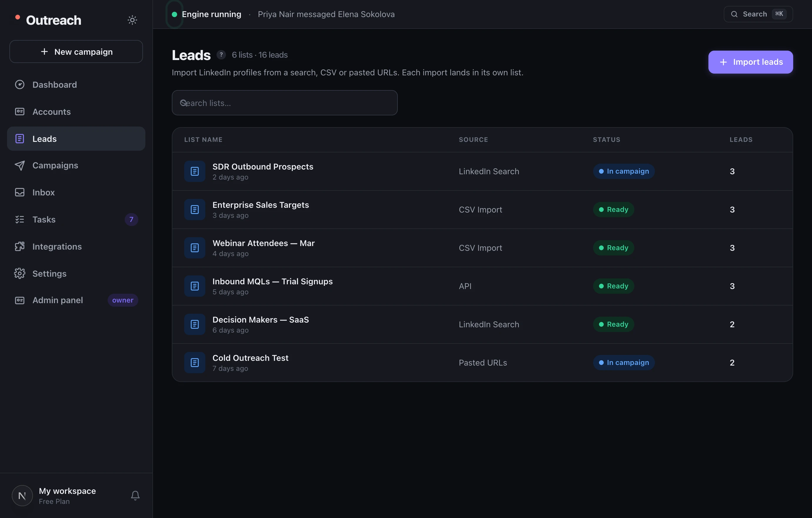Click the Leads list icon in sidebar

[19, 139]
